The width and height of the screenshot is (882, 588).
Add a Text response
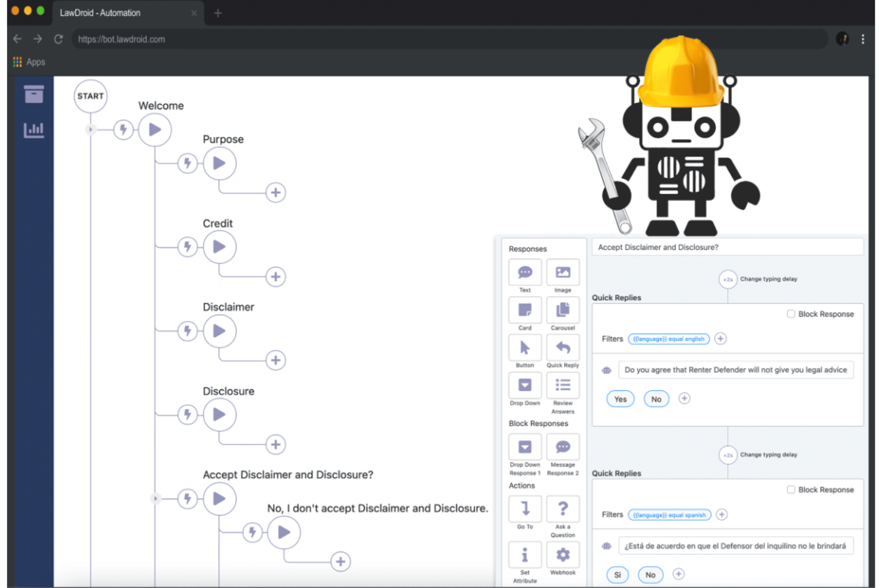524,273
